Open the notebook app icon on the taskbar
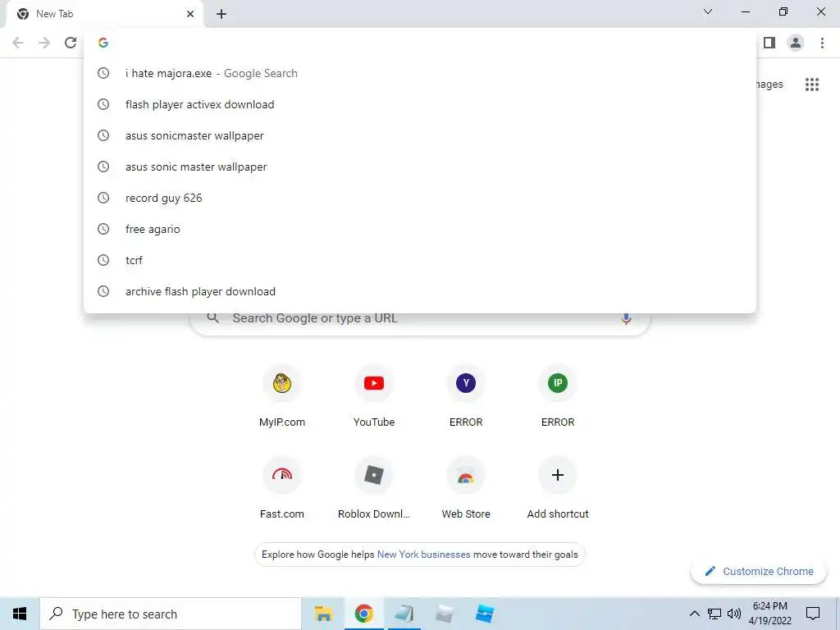The height and width of the screenshot is (630, 840). [x=404, y=614]
